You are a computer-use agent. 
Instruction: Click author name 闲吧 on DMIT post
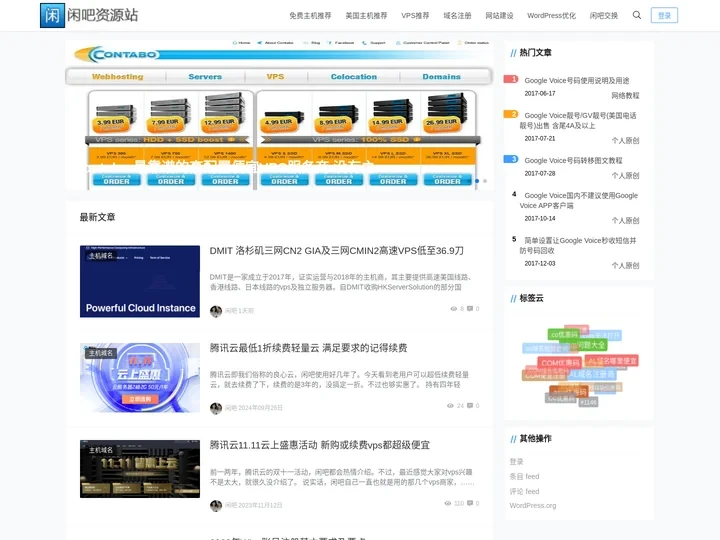231,311
